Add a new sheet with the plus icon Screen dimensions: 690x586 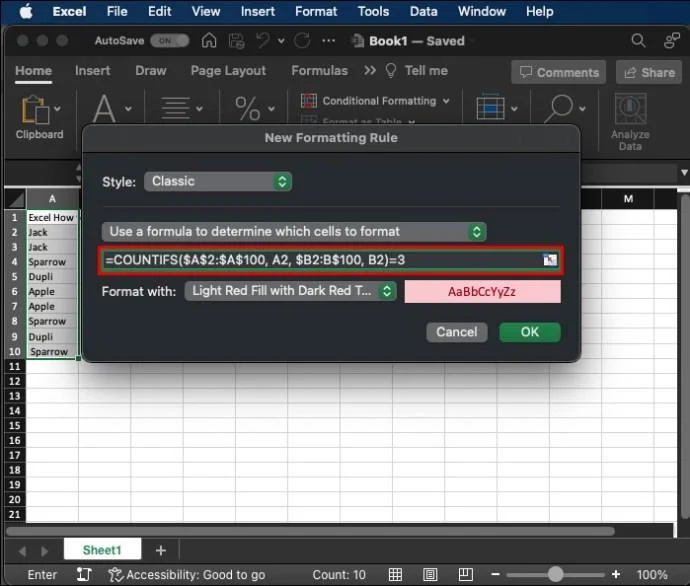[160, 550]
